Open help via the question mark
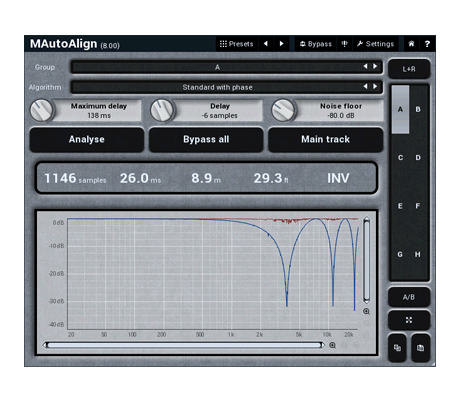460x416 pixels. coord(427,44)
